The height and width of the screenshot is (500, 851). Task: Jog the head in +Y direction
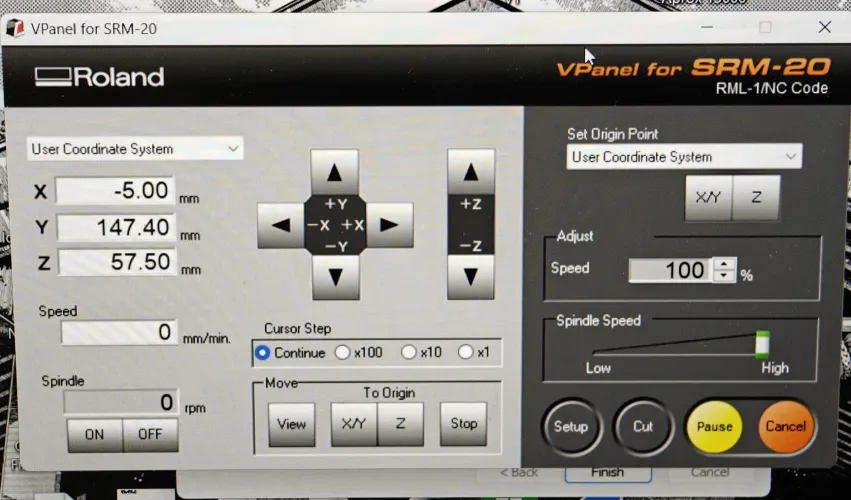point(334,172)
